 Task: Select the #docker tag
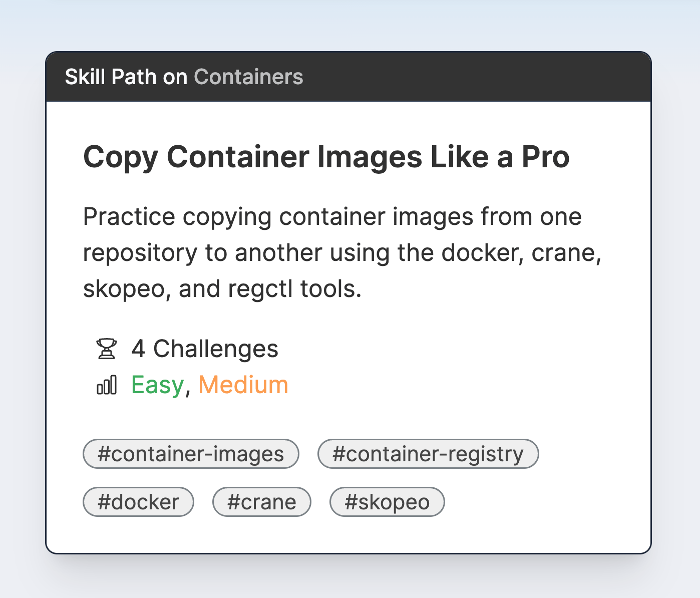click(139, 501)
